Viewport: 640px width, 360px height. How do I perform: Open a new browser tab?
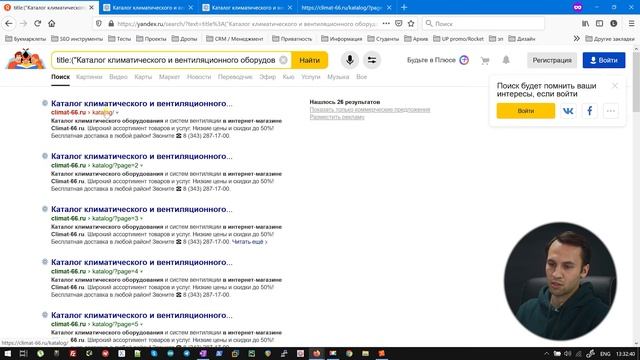coord(404,7)
